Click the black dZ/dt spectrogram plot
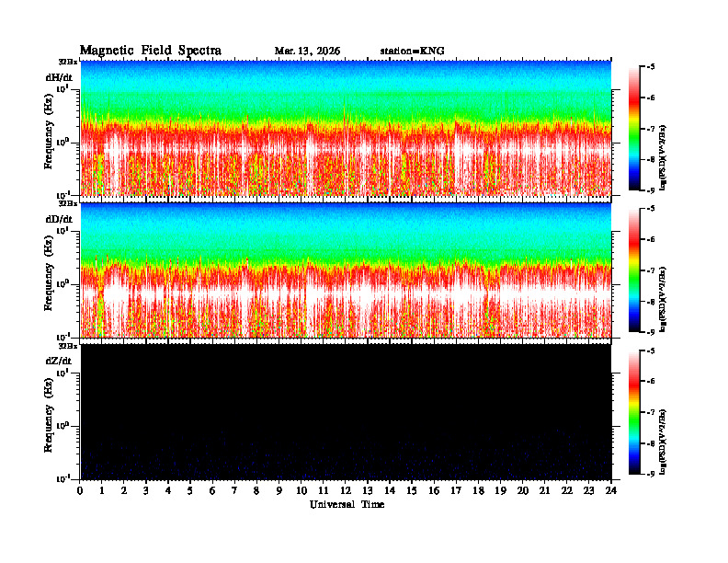 (x=346, y=411)
